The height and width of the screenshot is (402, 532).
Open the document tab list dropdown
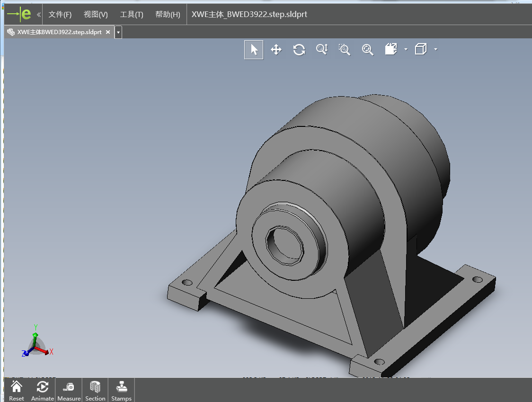point(118,32)
